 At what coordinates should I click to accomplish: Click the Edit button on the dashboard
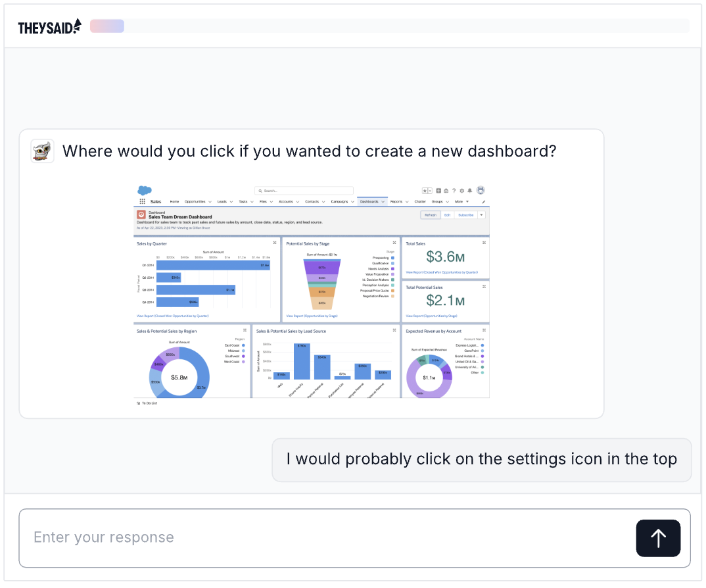click(447, 215)
